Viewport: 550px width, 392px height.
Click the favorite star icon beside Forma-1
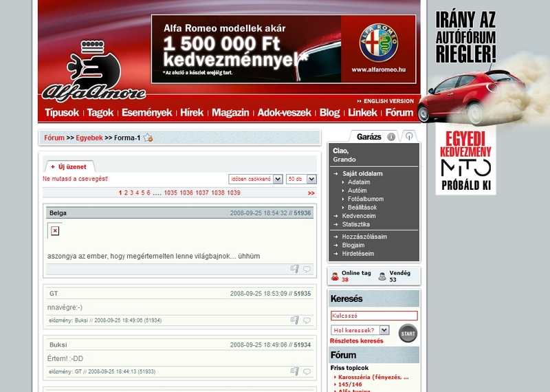pos(148,138)
